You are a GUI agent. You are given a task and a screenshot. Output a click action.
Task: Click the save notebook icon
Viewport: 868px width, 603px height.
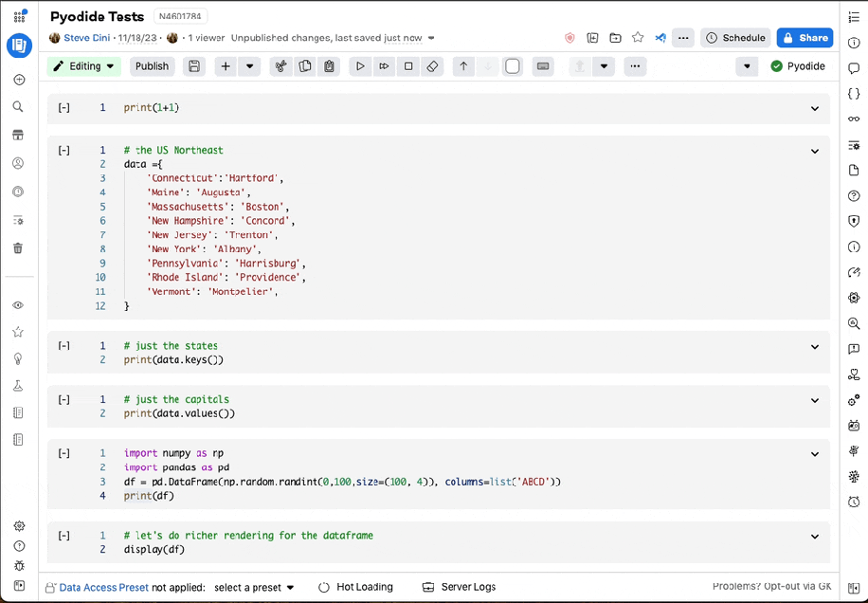coord(194,66)
